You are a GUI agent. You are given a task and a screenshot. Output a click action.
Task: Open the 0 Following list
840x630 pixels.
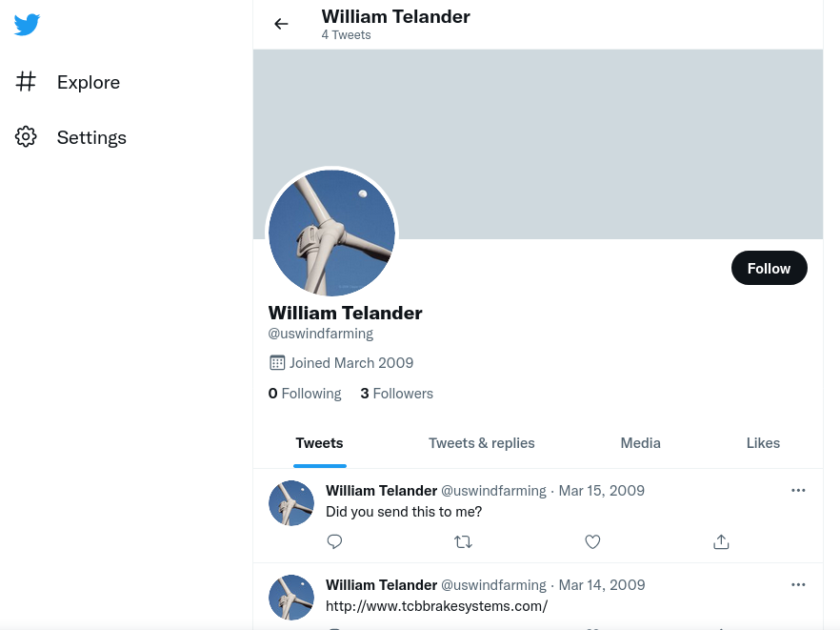305,394
